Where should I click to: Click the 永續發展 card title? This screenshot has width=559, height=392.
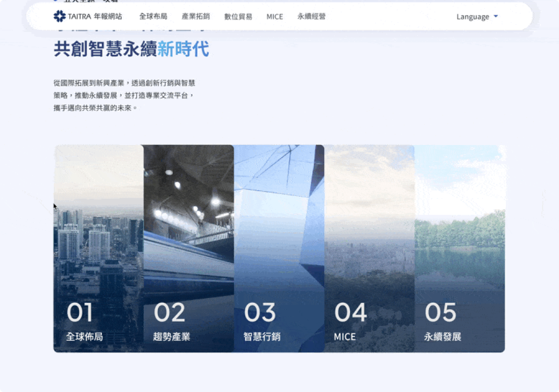click(442, 337)
